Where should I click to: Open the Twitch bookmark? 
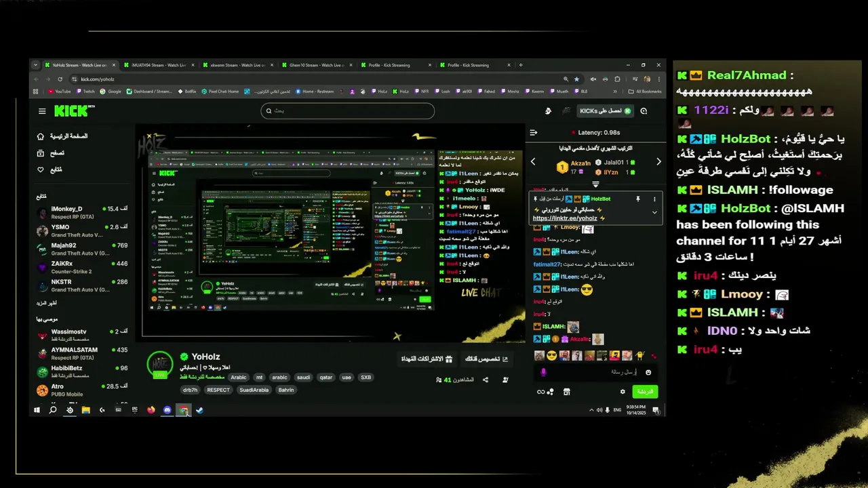85,91
